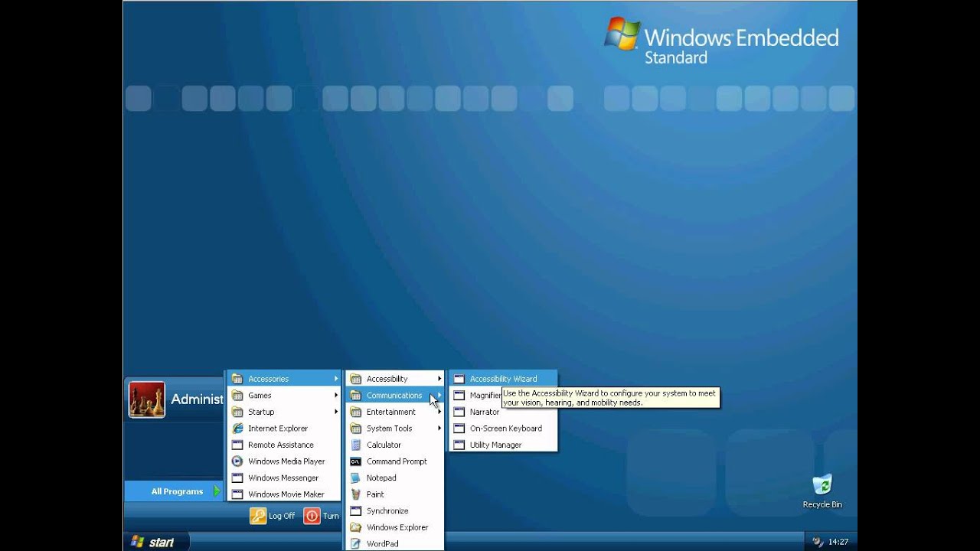
Task: Click the All Programs green arrow
Action: point(217,491)
